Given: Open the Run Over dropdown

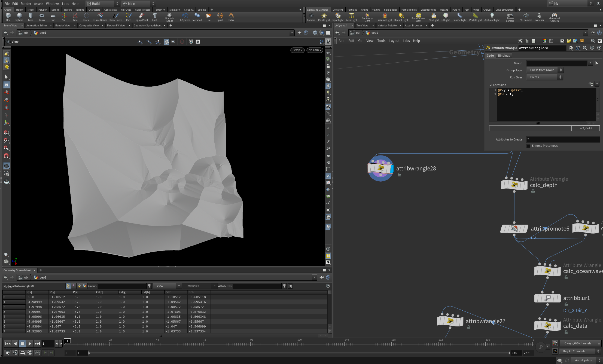Looking at the screenshot, I should coord(544,77).
